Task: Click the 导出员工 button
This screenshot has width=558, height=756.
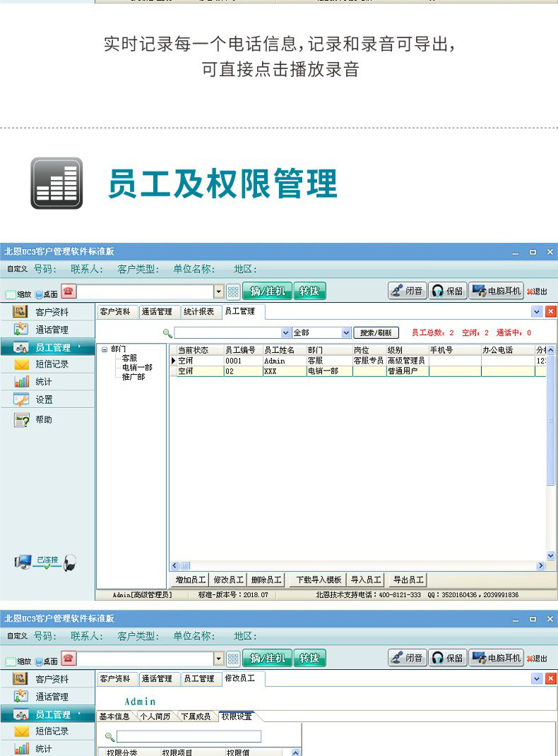Action: click(408, 580)
